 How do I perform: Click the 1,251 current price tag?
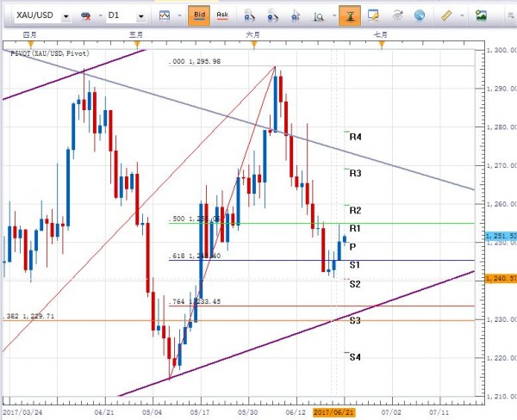501,236
